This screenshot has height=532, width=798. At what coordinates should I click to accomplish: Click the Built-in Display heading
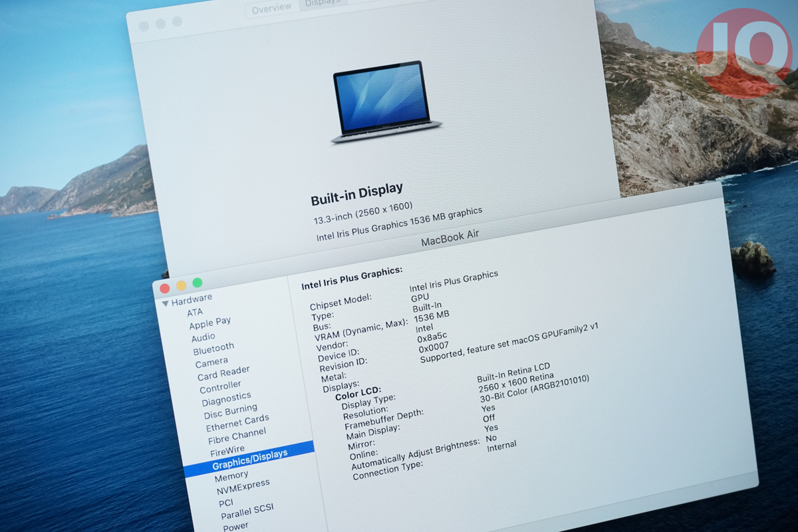click(357, 195)
